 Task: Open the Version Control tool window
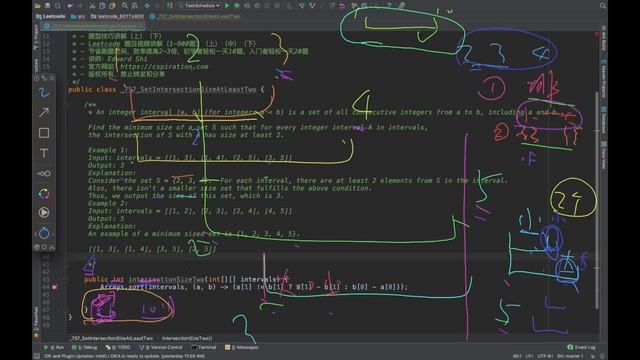161,347
